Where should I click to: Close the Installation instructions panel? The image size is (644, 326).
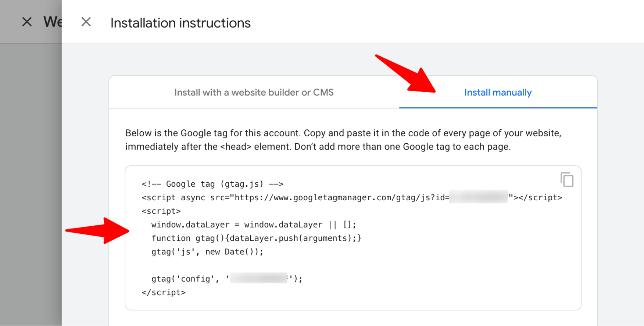coord(86,22)
